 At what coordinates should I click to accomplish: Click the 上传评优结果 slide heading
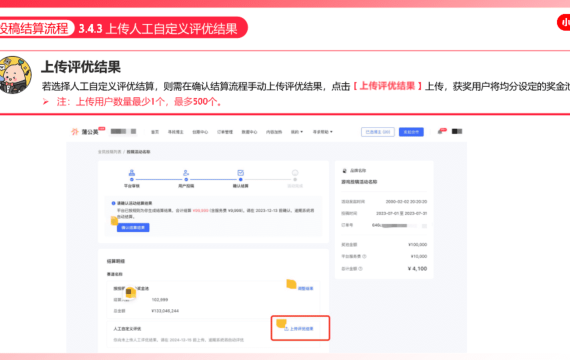(x=81, y=67)
